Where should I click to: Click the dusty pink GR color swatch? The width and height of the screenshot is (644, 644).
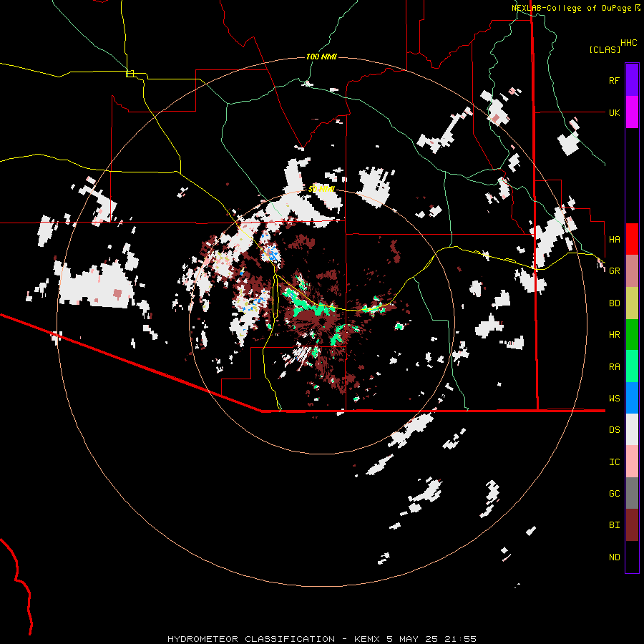click(632, 271)
